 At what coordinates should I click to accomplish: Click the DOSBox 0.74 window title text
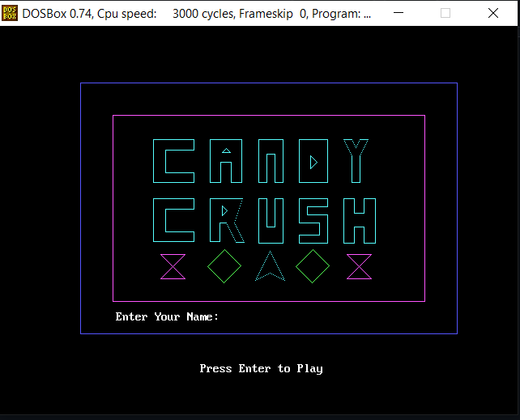196,14
